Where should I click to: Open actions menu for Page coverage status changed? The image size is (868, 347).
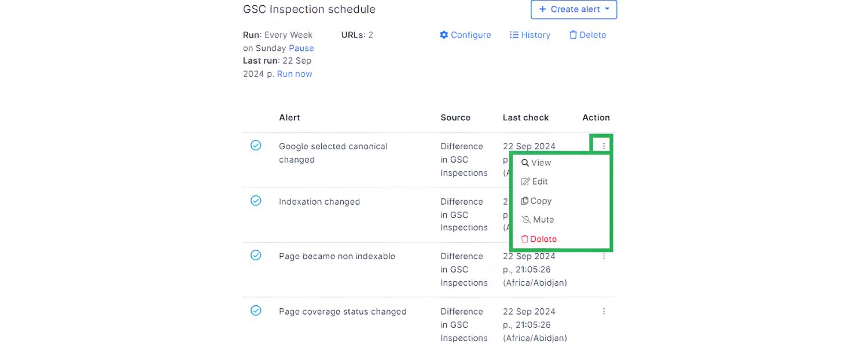(x=604, y=311)
